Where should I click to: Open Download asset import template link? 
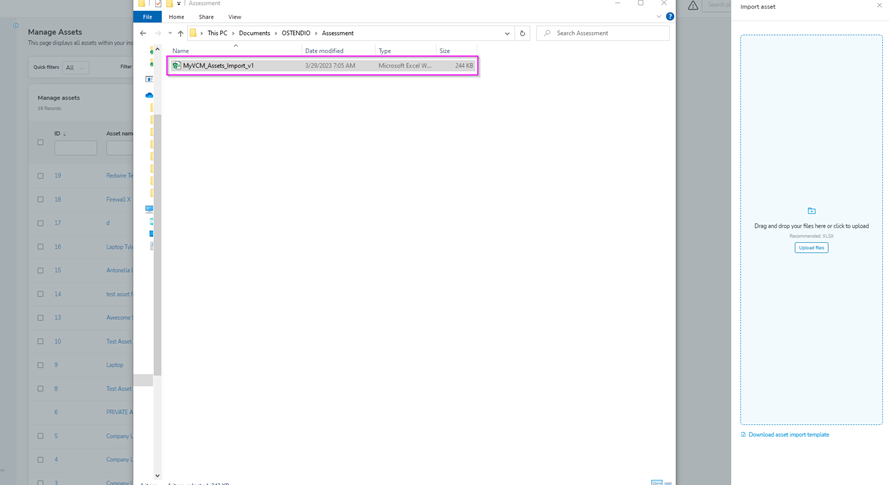pos(789,435)
